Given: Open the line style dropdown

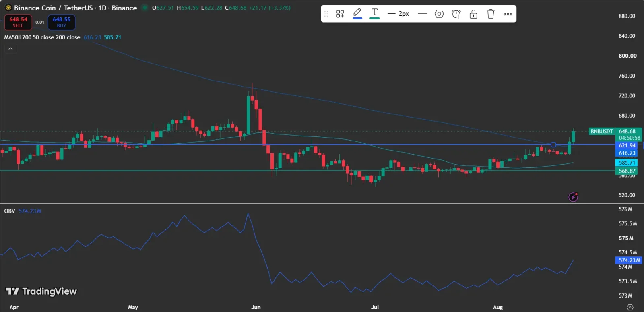Looking at the screenshot, I should (422, 14).
